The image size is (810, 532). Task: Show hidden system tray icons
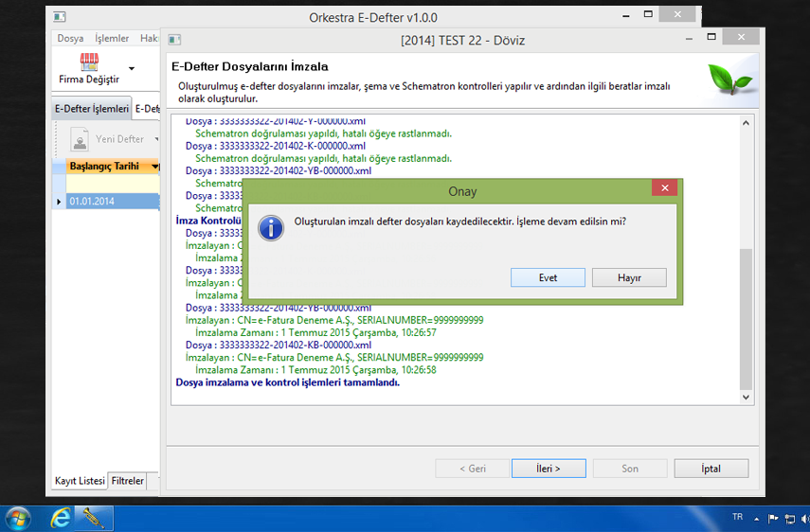pyautogui.click(x=757, y=519)
